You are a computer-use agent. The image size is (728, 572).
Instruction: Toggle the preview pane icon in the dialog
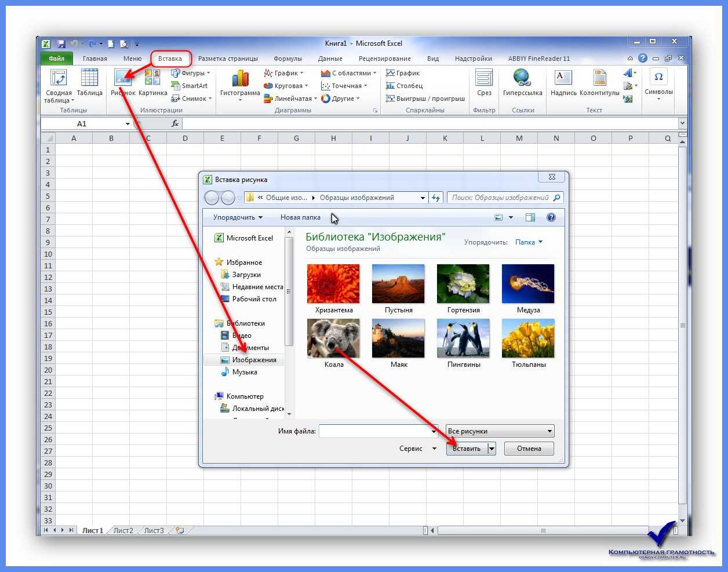530,217
